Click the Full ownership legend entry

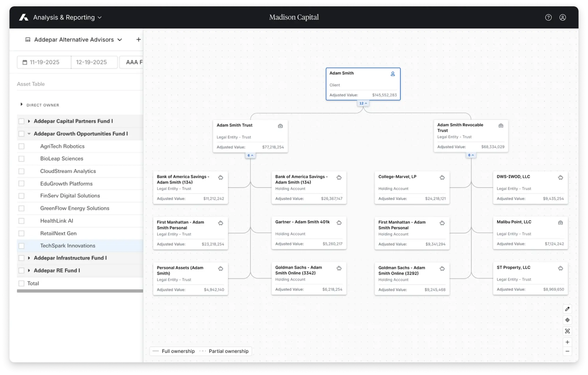pyautogui.click(x=174, y=351)
